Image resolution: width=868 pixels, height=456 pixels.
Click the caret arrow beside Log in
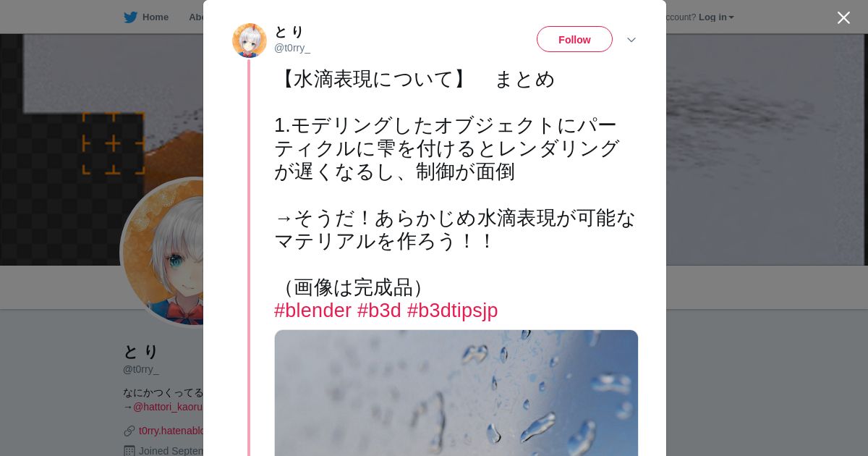[731, 17]
